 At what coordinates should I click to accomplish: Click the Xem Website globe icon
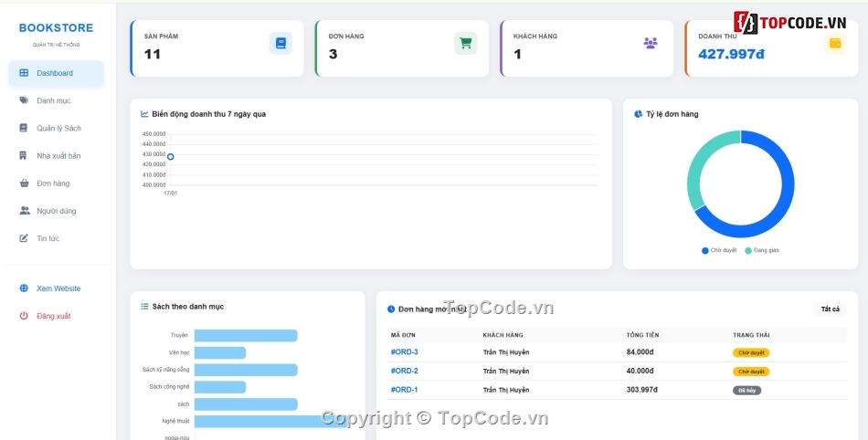[24, 288]
